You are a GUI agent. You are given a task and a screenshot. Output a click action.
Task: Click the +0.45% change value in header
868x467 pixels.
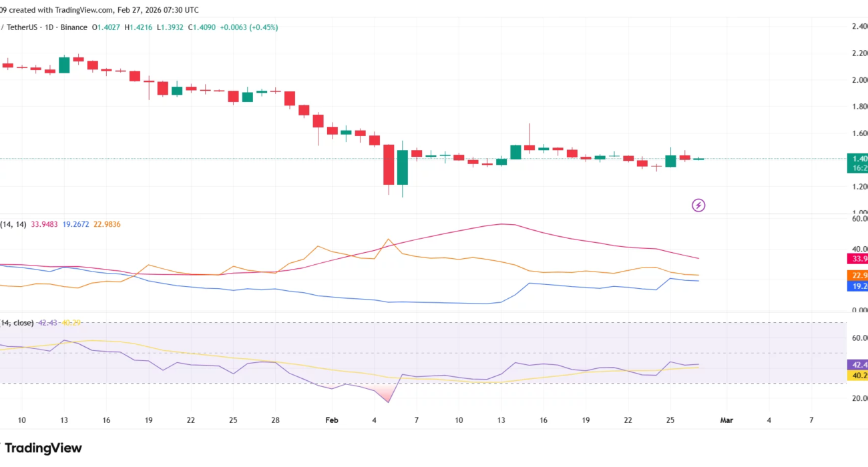[263, 27]
